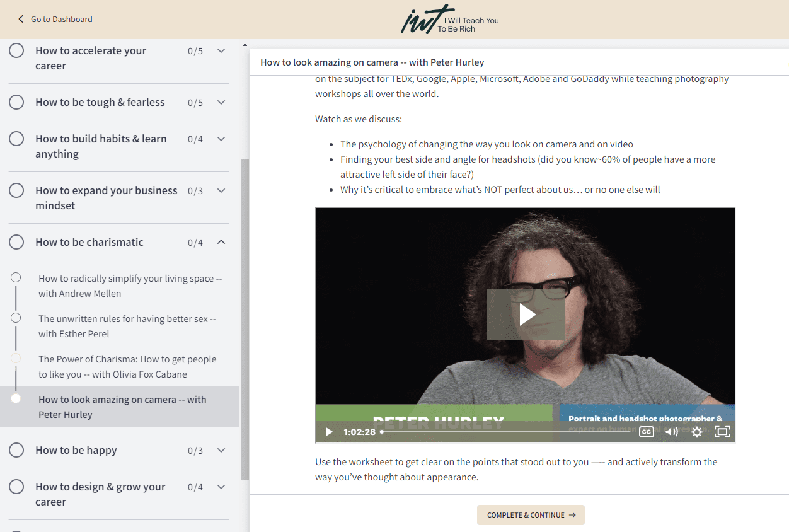The image size is (789, 532).
Task: Go to Dashboard link
Action: (62, 20)
